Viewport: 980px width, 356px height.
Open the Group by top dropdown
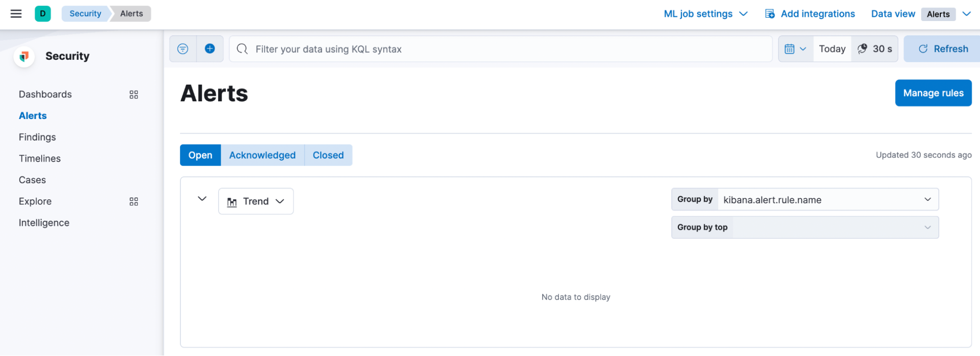click(x=805, y=228)
